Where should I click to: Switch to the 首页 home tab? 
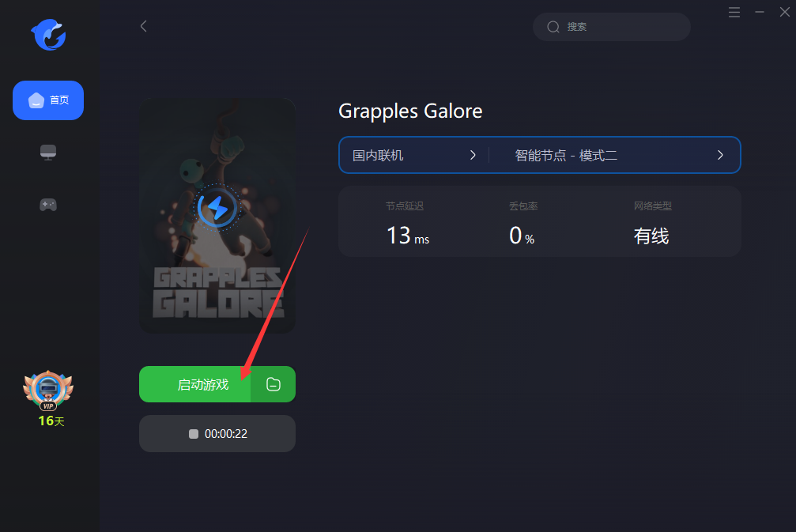coord(48,100)
